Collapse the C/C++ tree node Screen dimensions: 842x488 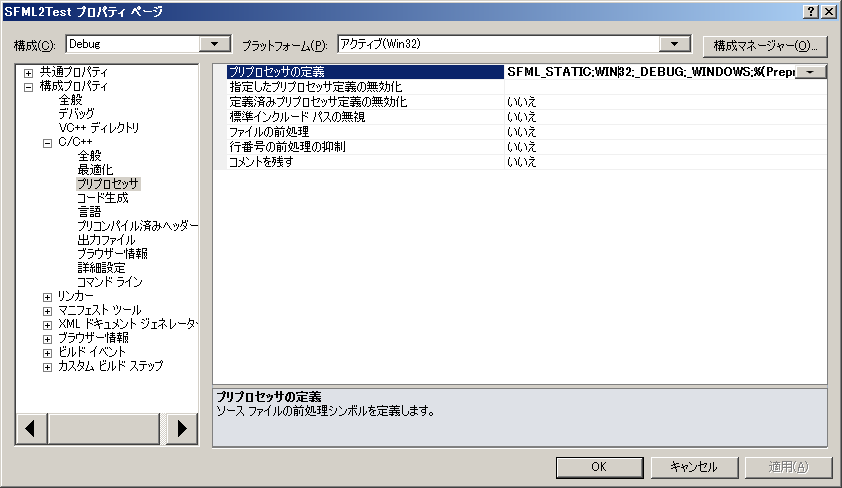47,143
